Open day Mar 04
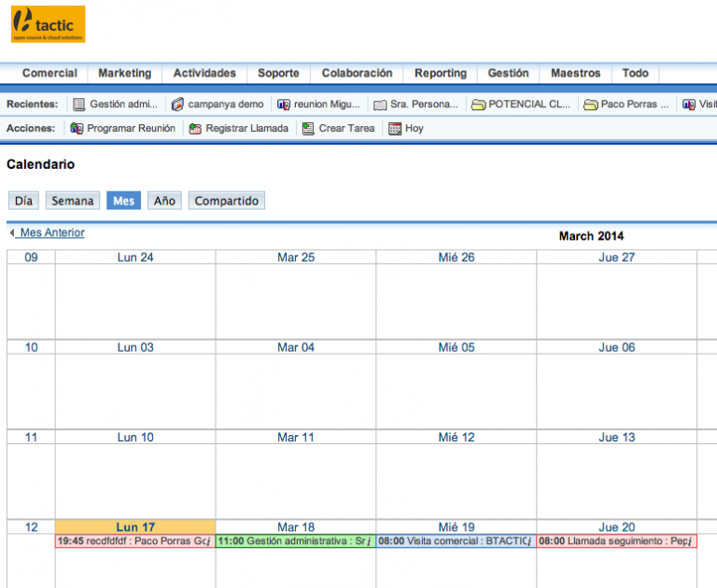The image size is (717, 588). 296,347
